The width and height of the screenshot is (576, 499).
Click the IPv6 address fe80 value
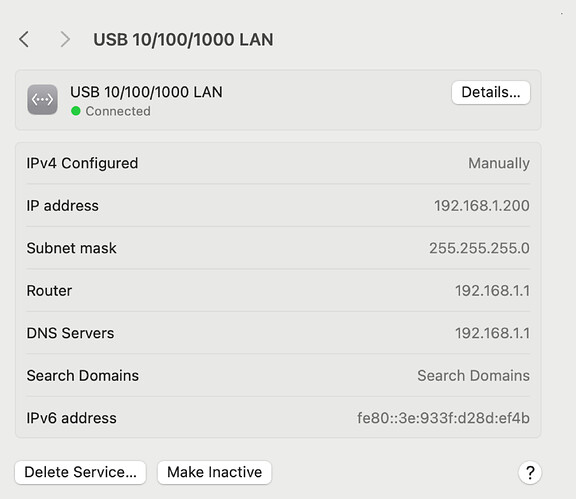tap(443, 418)
